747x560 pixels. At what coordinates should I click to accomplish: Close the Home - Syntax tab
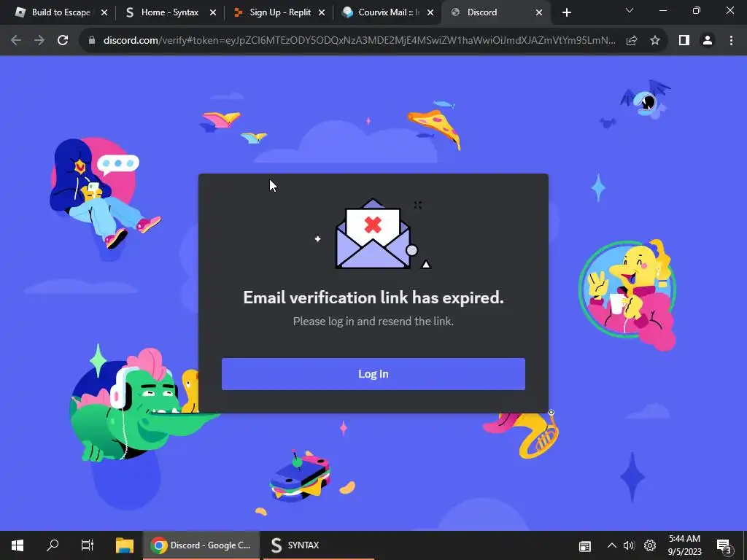click(213, 13)
